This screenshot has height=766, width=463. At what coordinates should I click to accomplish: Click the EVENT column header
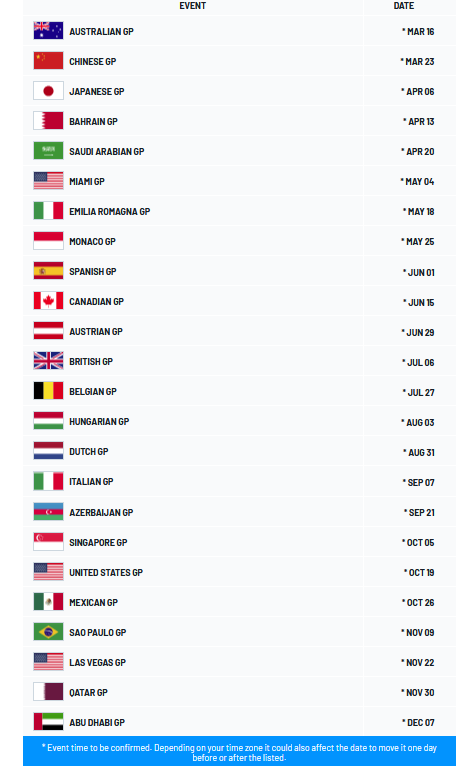point(192,6)
